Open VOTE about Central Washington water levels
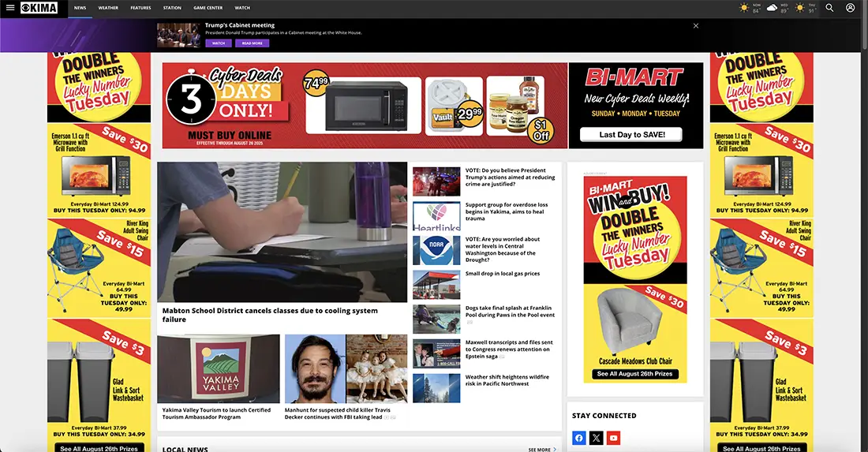Image resolution: width=868 pixels, height=452 pixels. 502,249
